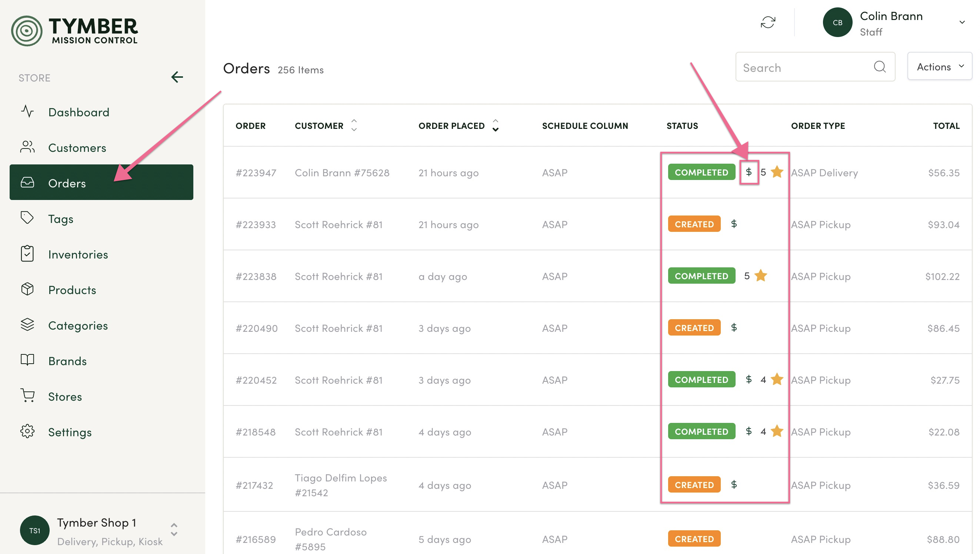This screenshot has height=554, width=980.
Task: Click CREATED badge on order #223933
Action: [695, 224]
